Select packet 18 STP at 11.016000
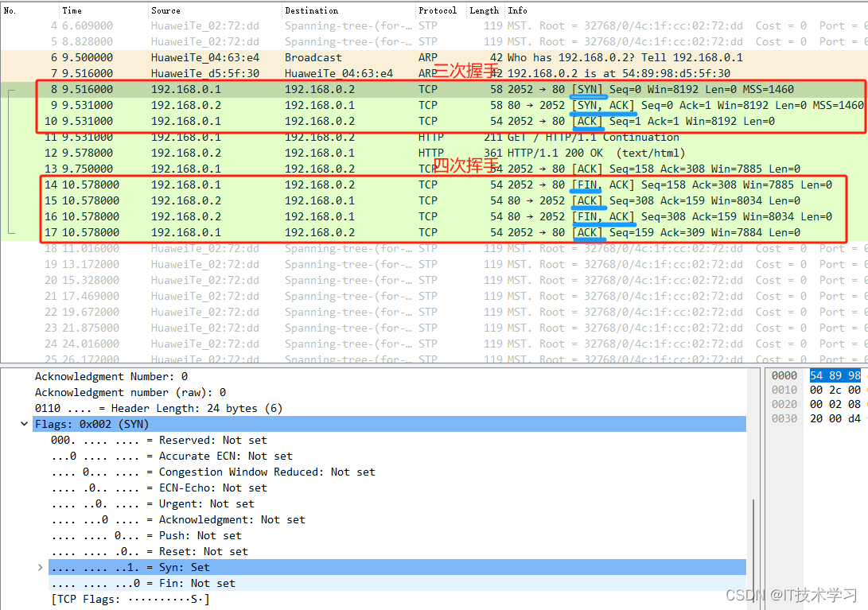868x610 pixels. 434,249
